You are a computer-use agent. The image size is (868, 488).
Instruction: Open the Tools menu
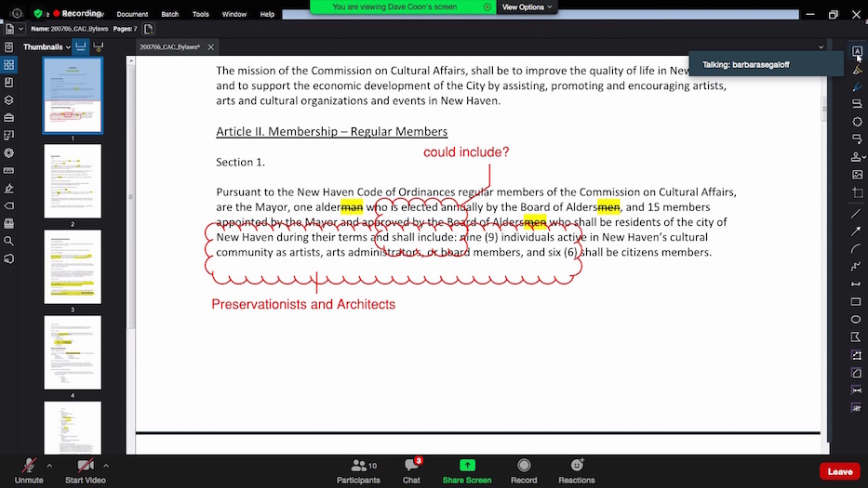(200, 14)
